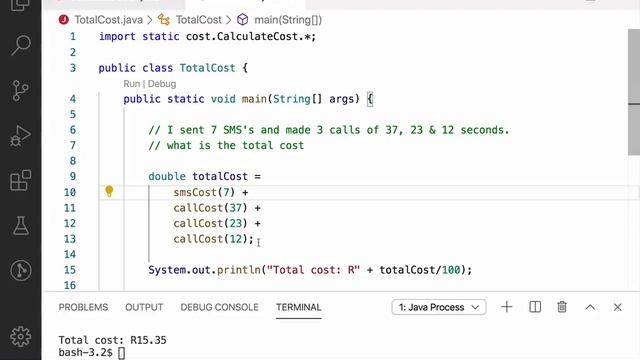
Task: Switch to the PROBLEMS tab
Action: point(83,307)
